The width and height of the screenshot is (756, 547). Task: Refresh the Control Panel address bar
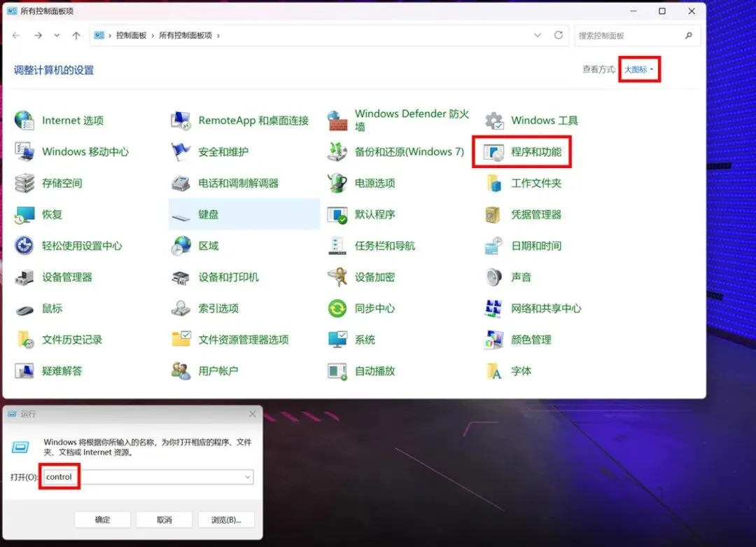pyautogui.click(x=559, y=35)
